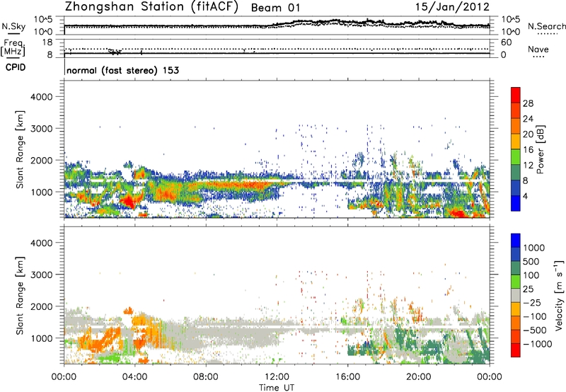This screenshot has width=566, height=392.
Task: Click the 28 tick on the power scale
Action: coord(528,103)
